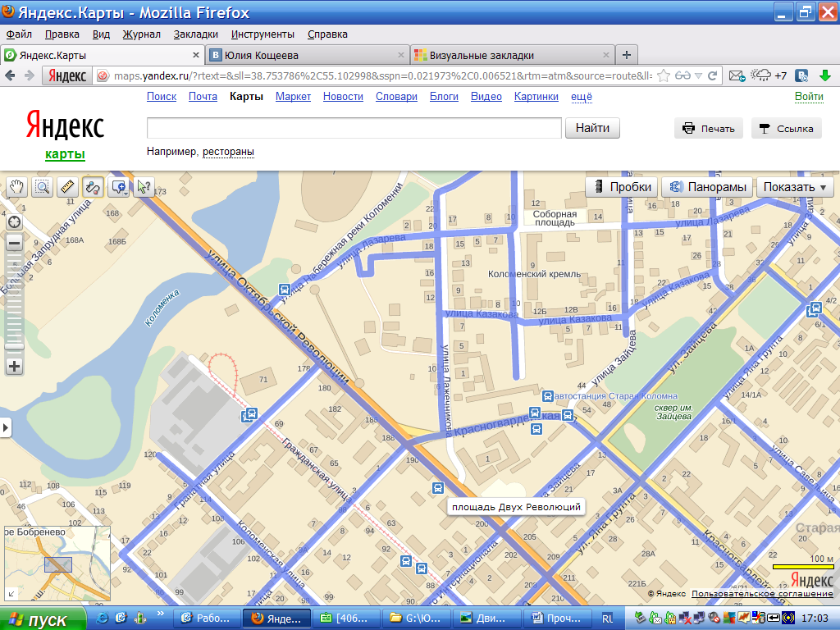Open the Правка menu
Screen dimensions: 840x630
[x=62, y=34]
